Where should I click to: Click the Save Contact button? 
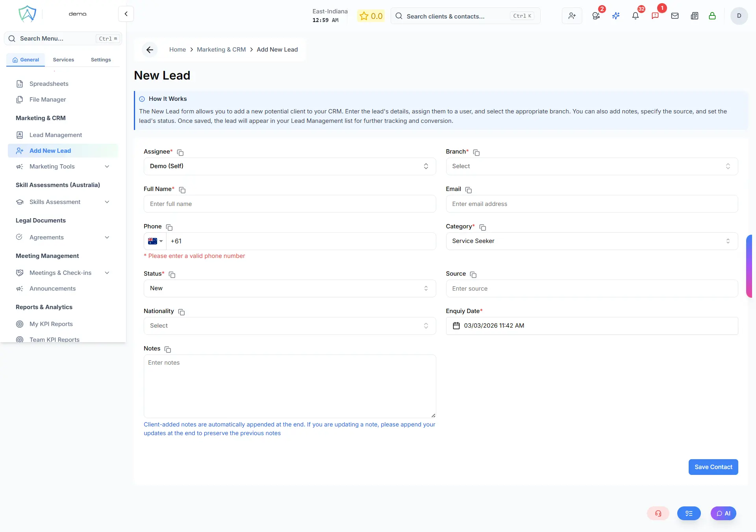click(713, 467)
